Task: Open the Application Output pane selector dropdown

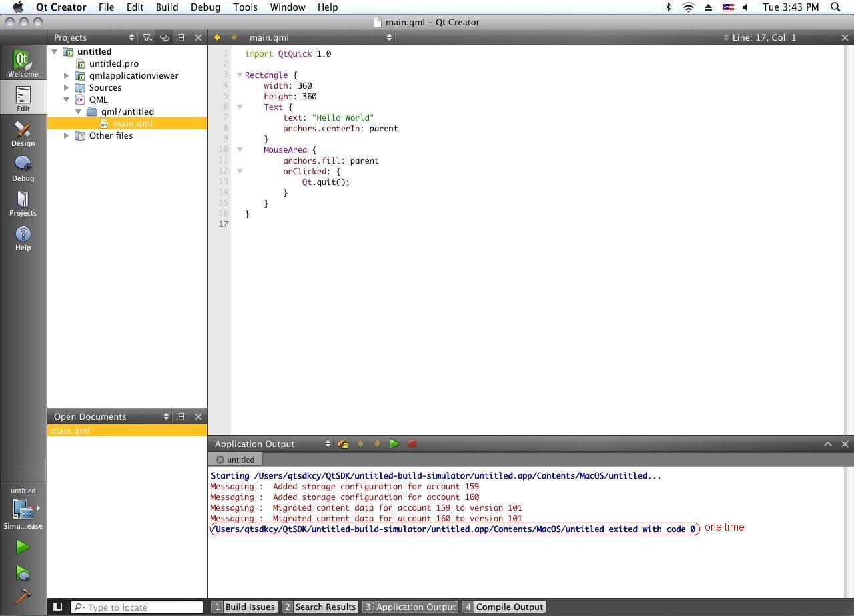Action: 272,444
